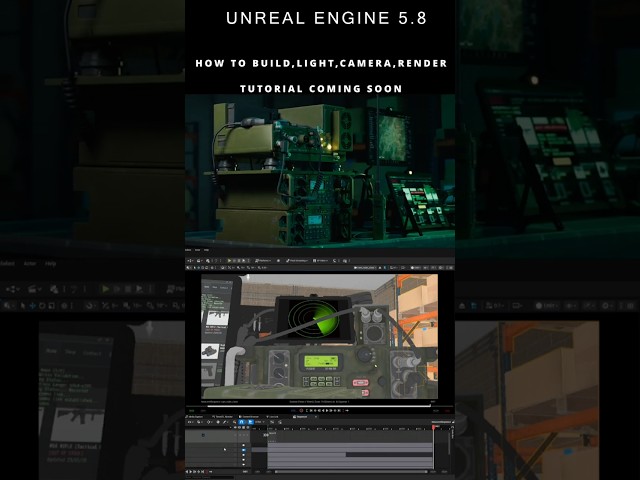Activate the Translate transform tool
The image size is (640, 480).
(x=198, y=267)
